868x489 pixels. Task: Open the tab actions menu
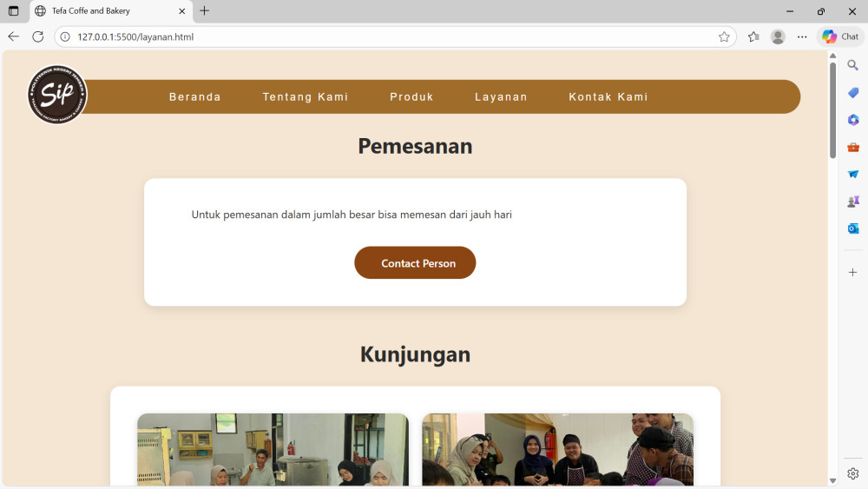click(x=13, y=11)
